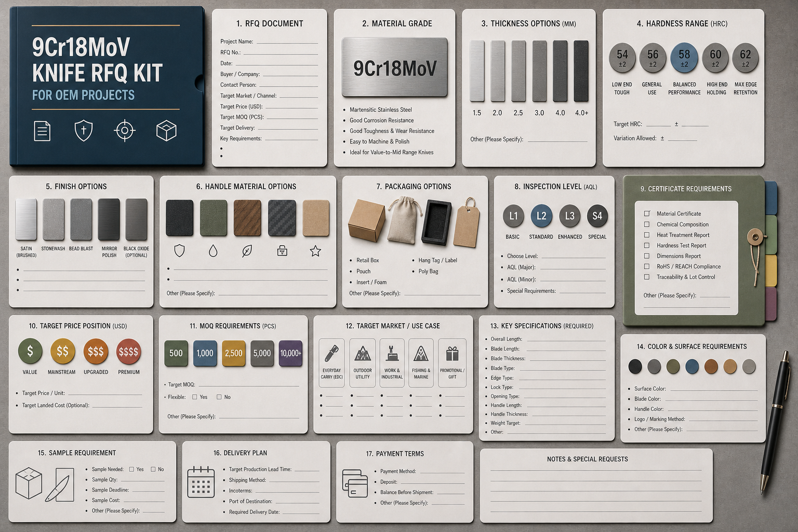Pick the blue color dot in Color & Surface
The image size is (798, 532).
click(692, 367)
